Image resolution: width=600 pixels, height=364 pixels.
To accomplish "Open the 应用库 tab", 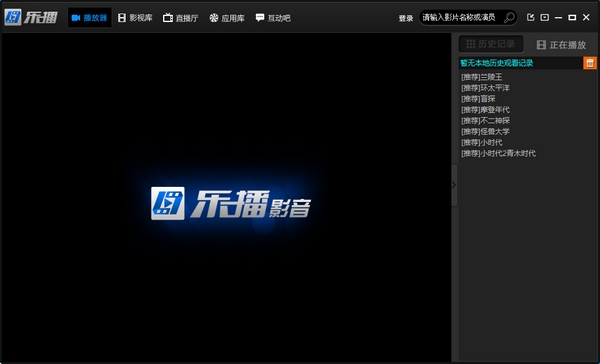I will [x=227, y=18].
